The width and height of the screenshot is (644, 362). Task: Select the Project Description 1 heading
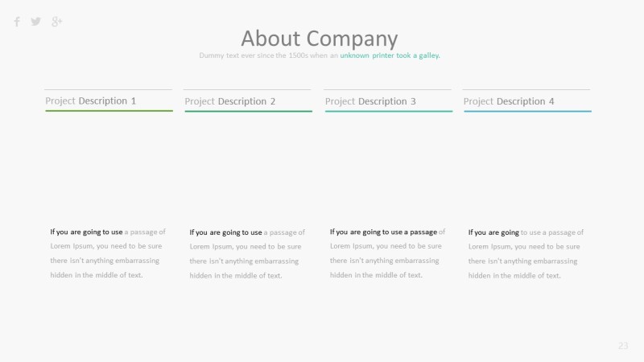point(91,101)
